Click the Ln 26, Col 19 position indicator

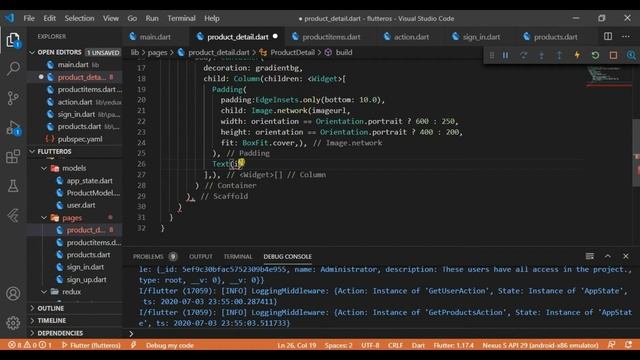coord(297,345)
